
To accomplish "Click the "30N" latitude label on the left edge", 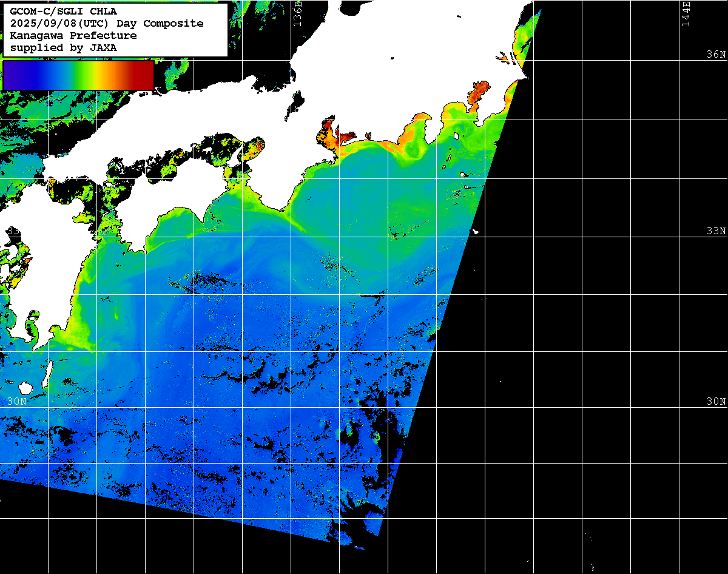I will tap(18, 401).
